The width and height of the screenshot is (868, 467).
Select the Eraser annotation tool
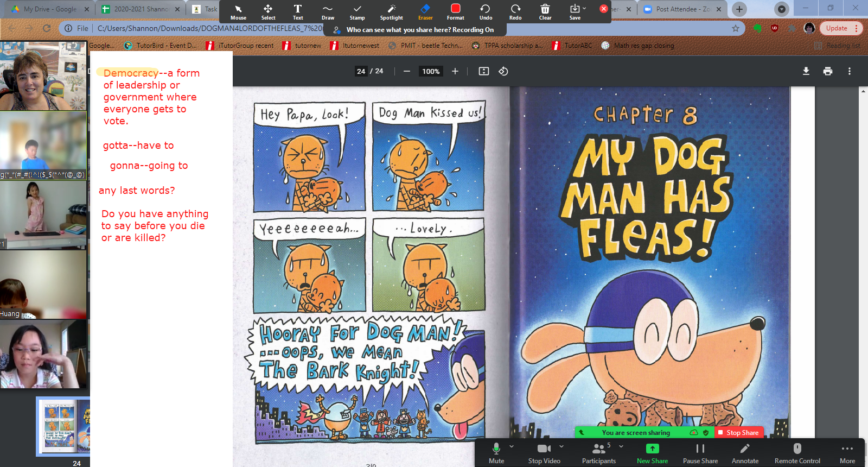click(x=425, y=11)
